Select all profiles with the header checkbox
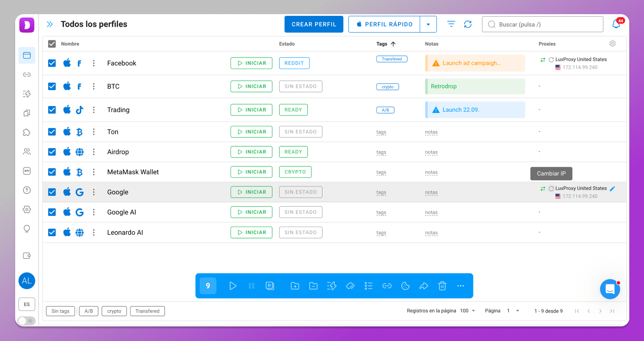644x341 pixels. point(52,44)
